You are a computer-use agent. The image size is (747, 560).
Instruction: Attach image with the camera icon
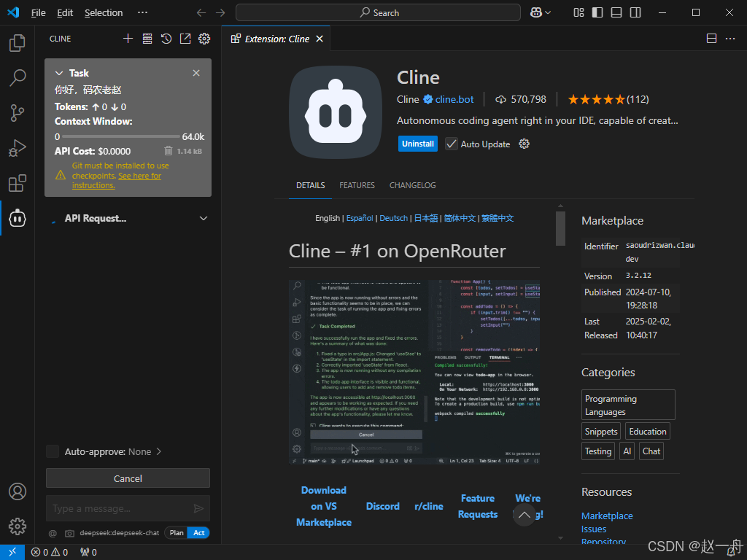tap(69, 533)
